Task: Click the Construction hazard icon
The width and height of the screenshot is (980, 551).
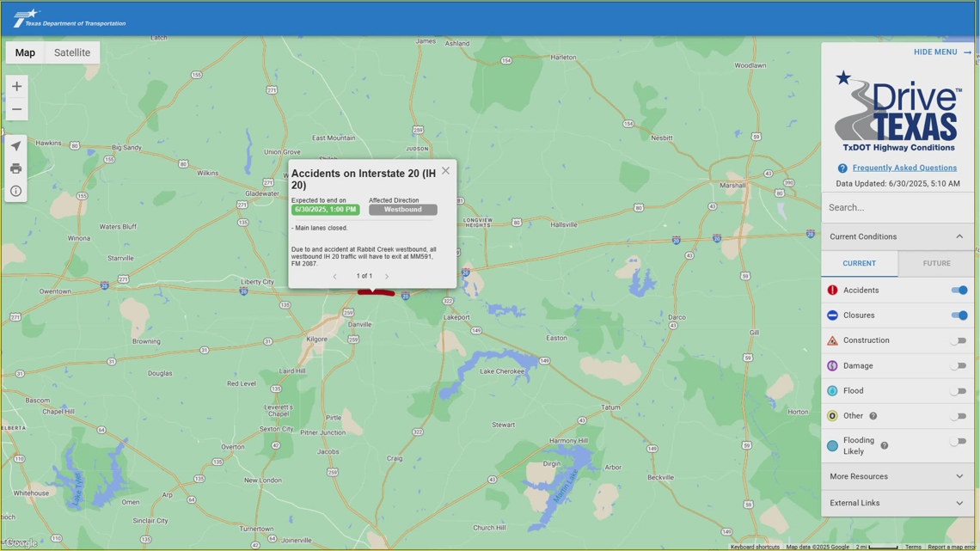Action: coord(832,340)
